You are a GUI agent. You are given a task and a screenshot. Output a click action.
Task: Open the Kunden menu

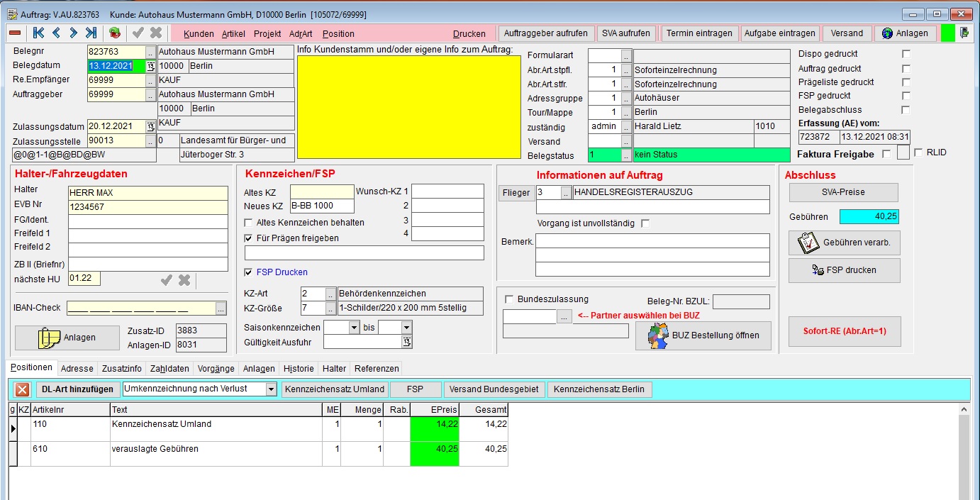[x=199, y=33]
